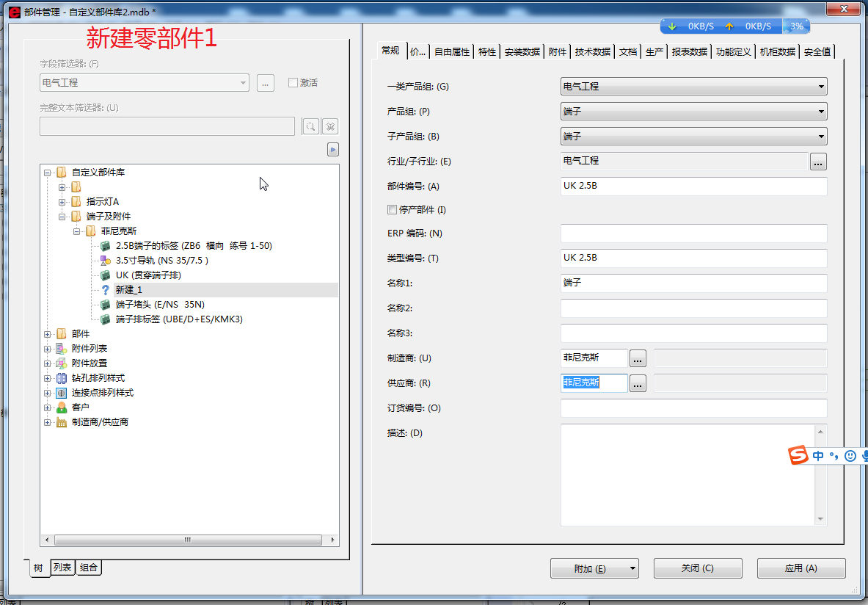Screen dimensions: 868x605
Task: Click the Sogou input method icon
Action: 798,456
